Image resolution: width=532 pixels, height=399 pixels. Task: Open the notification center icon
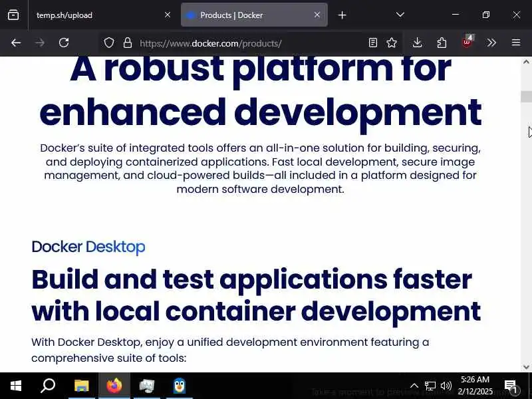tap(511, 386)
